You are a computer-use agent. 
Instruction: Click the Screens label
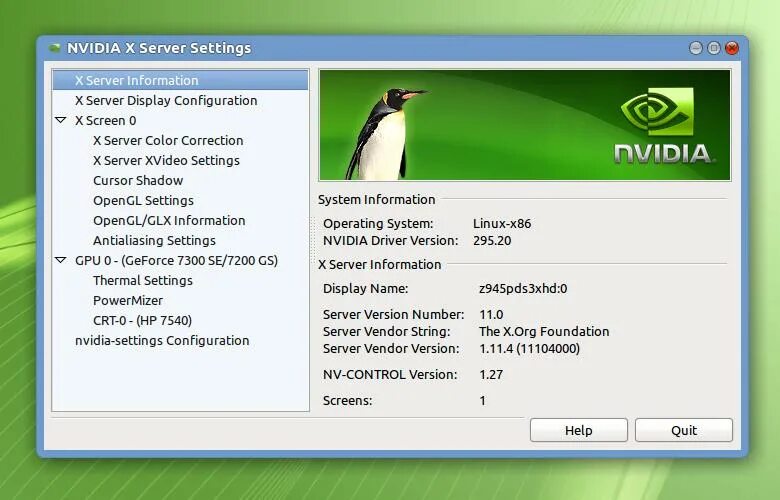[x=347, y=400]
